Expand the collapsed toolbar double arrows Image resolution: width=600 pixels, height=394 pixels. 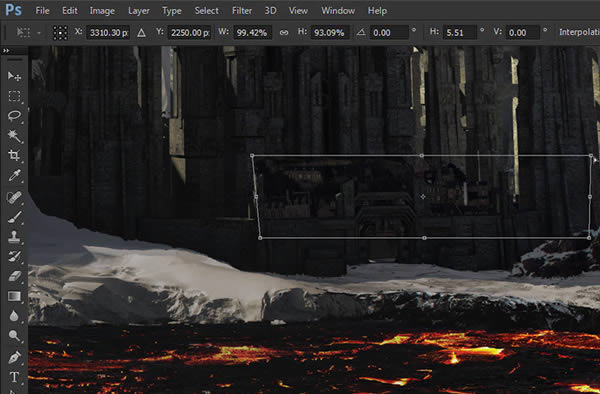(6, 50)
